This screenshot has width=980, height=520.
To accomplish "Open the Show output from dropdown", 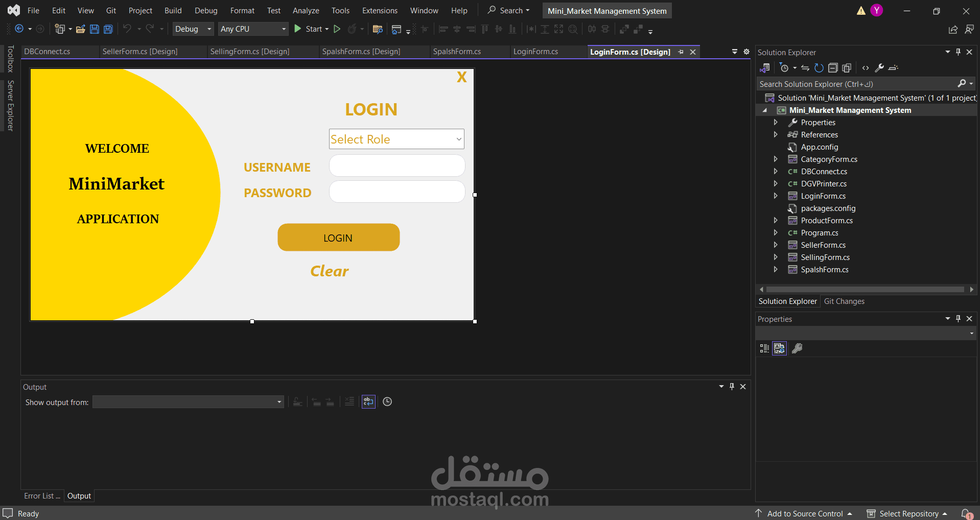I will 278,402.
